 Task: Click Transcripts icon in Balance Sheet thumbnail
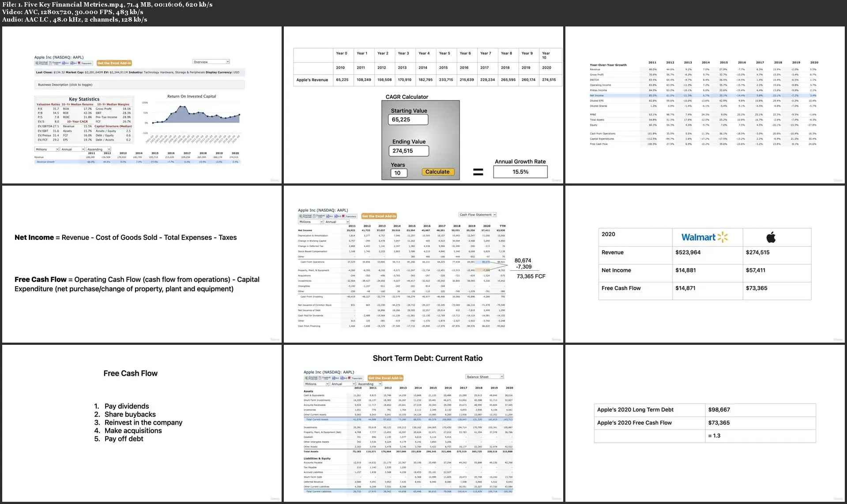355,378
